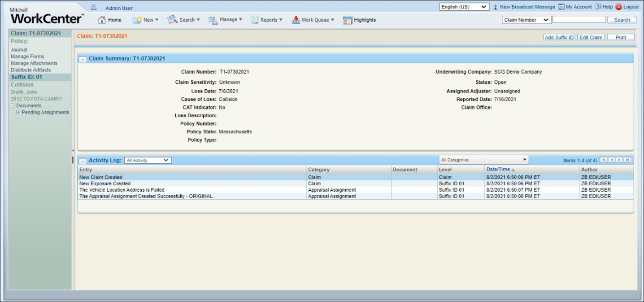Collapse the Claim Summary section

[83, 59]
